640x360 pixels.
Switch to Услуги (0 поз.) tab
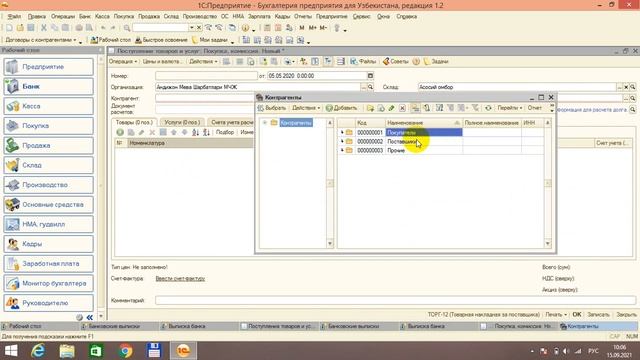(182, 122)
